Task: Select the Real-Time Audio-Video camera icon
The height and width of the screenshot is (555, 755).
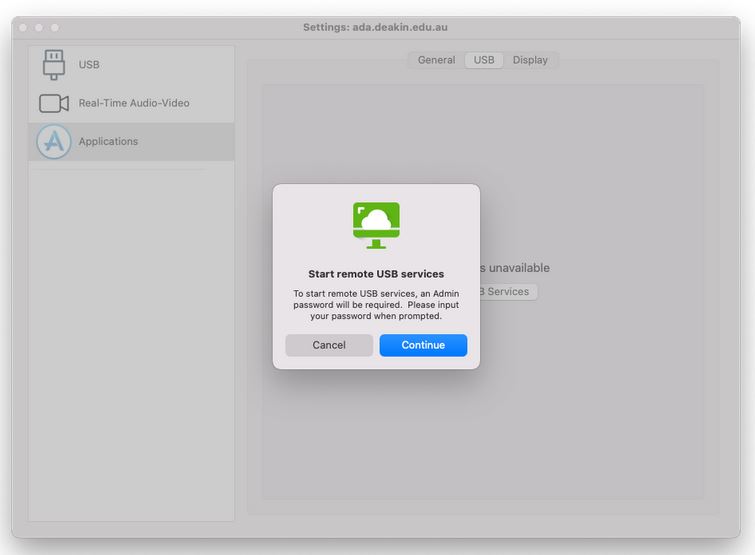Action: pos(53,103)
